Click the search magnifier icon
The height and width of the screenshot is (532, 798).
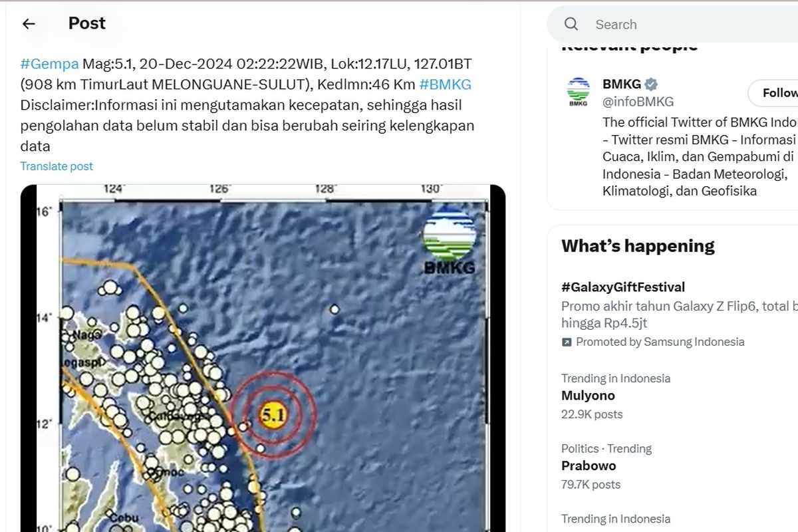pos(571,24)
